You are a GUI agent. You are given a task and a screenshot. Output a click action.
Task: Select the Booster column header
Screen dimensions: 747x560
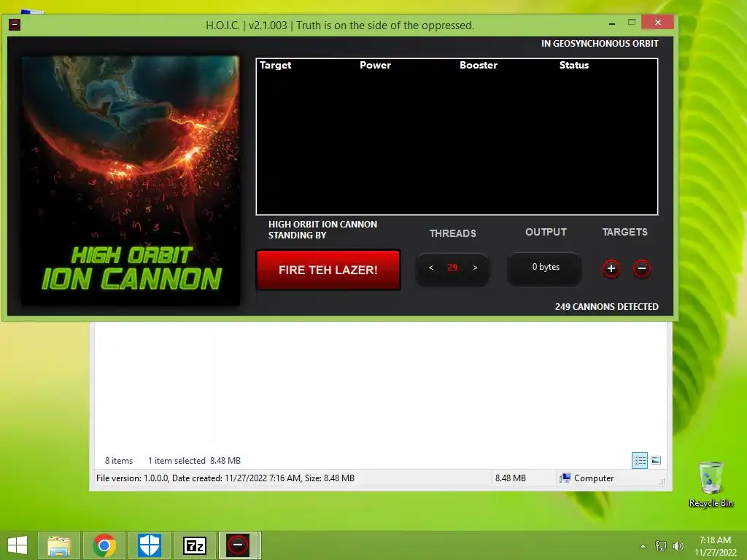tap(479, 65)
